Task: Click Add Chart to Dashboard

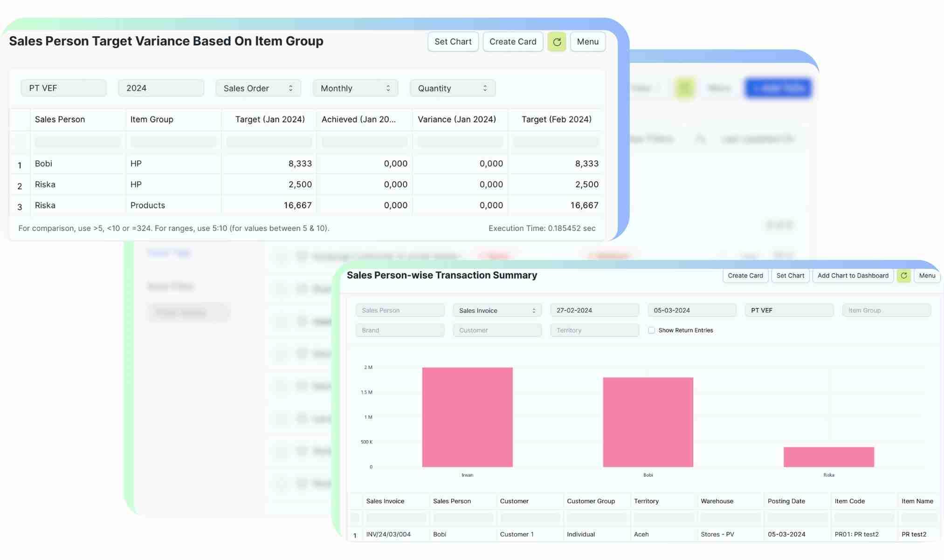Action: pyautogui.click(x=853, y=276)
